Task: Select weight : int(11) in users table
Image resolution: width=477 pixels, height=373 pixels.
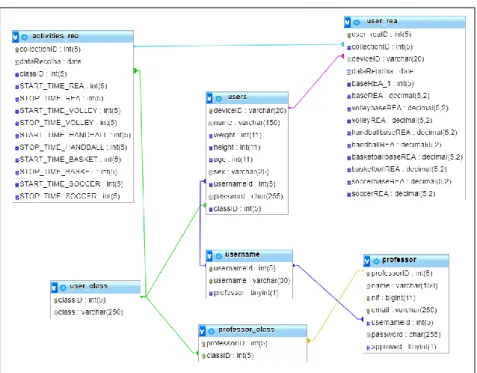Action: pos(235,135)
